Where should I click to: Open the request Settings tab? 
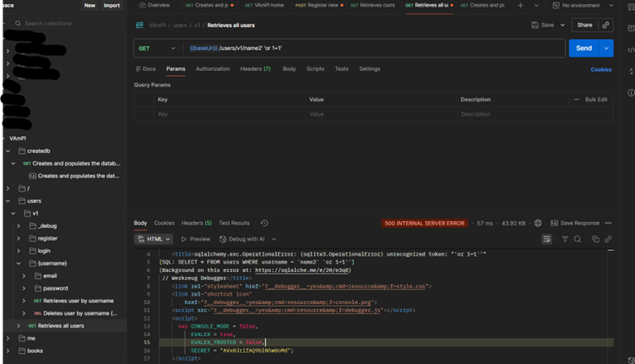click(369, 69)
